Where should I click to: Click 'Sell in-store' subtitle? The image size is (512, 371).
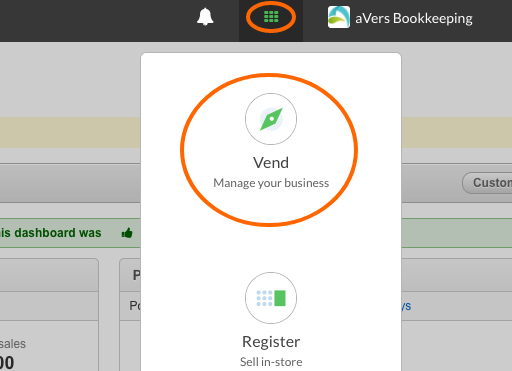pos(271,362)
